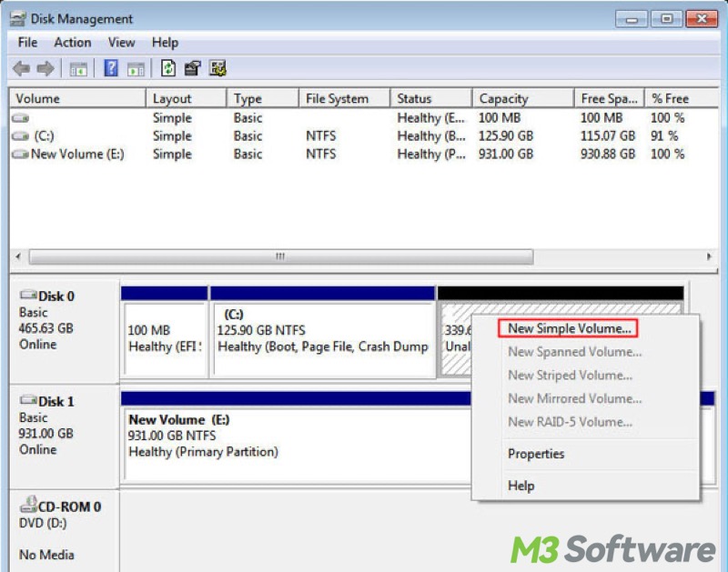Open the Help menu in menu bar

[x=165, y=43]
